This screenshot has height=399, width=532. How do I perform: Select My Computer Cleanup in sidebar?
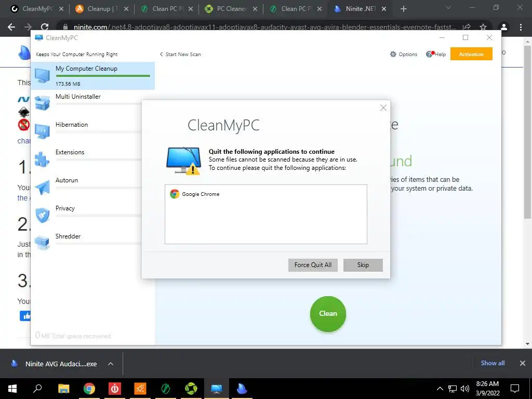point(92,76)
